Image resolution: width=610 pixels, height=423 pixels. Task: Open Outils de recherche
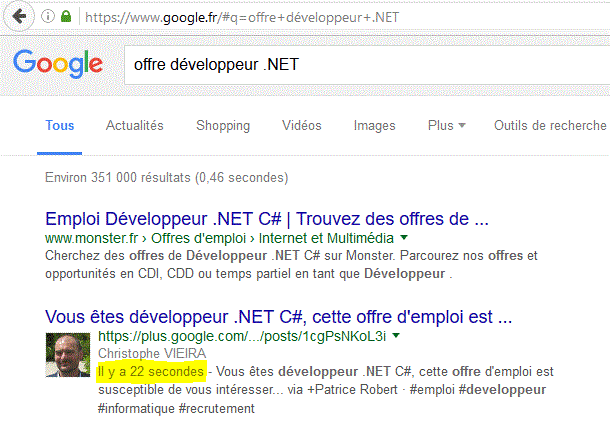(550, 126)
